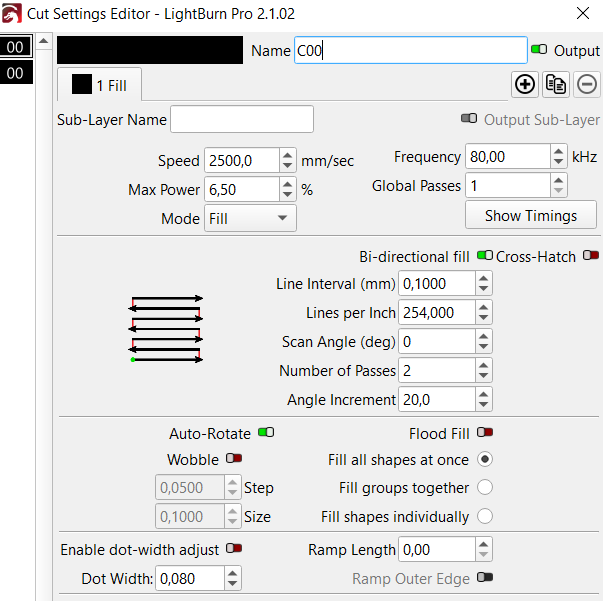Viewport: 603px width, 601px height.
Task: Decrease Ramp Length with down arrow
Action: pos(483,554)
